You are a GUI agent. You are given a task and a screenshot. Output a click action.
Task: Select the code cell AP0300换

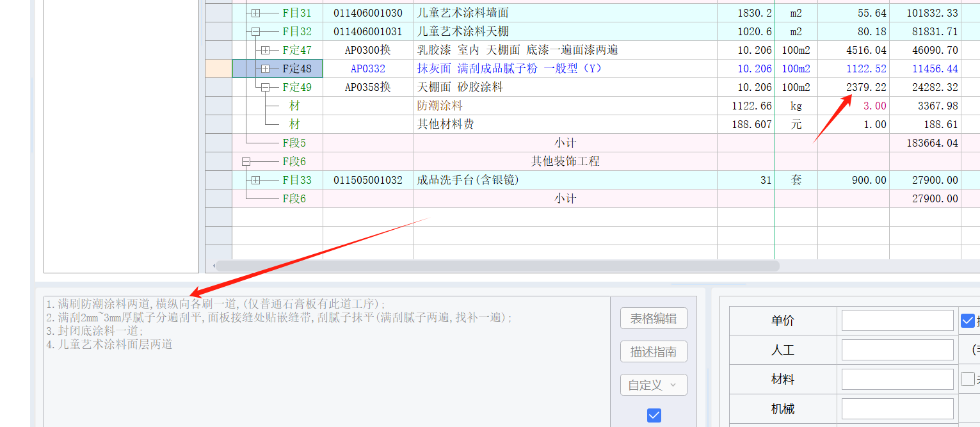pyautogui.click(x=368, y=50)
